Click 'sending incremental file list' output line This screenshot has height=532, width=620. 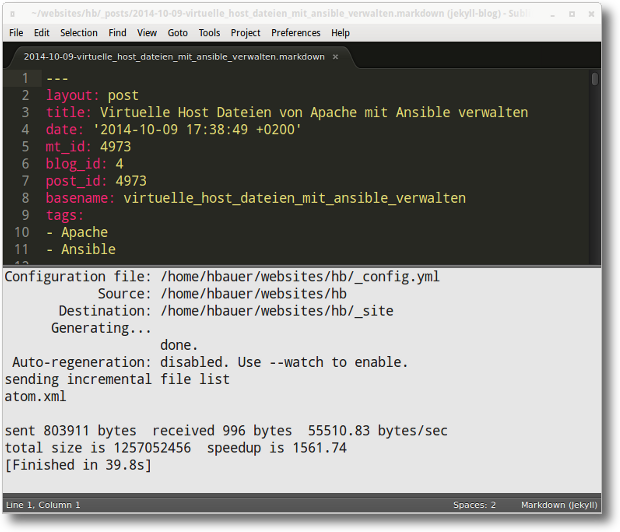pyautogui.click(x=117, y=379)
